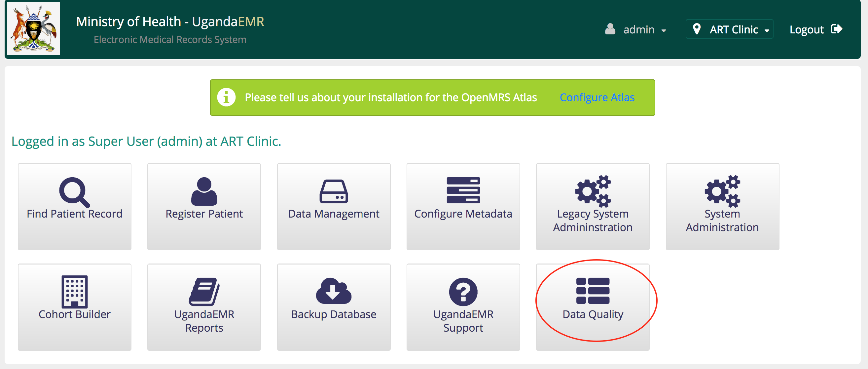Open Register Patient person icon
This screenshot has width=868, height=369.
[204, 191]
